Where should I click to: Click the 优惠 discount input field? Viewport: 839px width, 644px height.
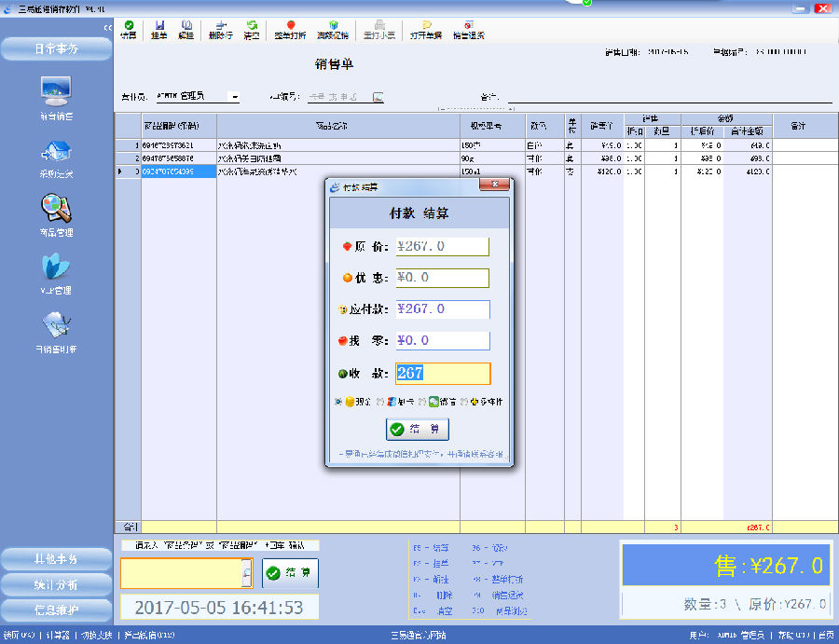(443, 278)
